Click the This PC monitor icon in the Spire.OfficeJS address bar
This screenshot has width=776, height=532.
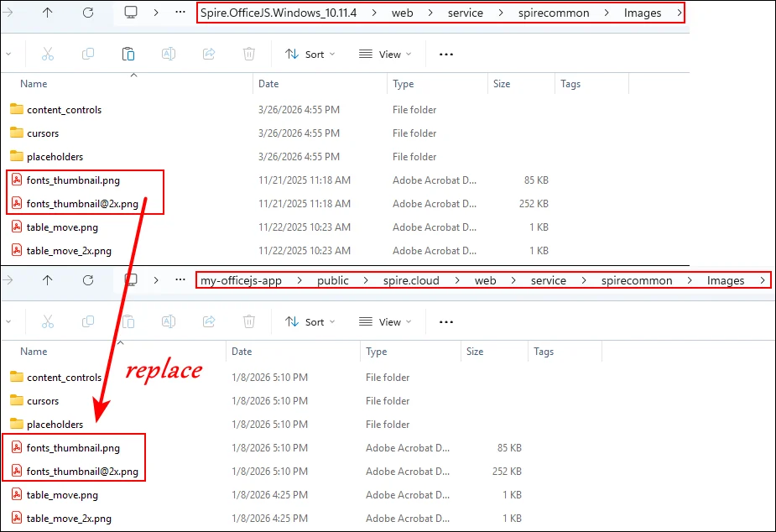pyautogui.click(x=131, y=13)
